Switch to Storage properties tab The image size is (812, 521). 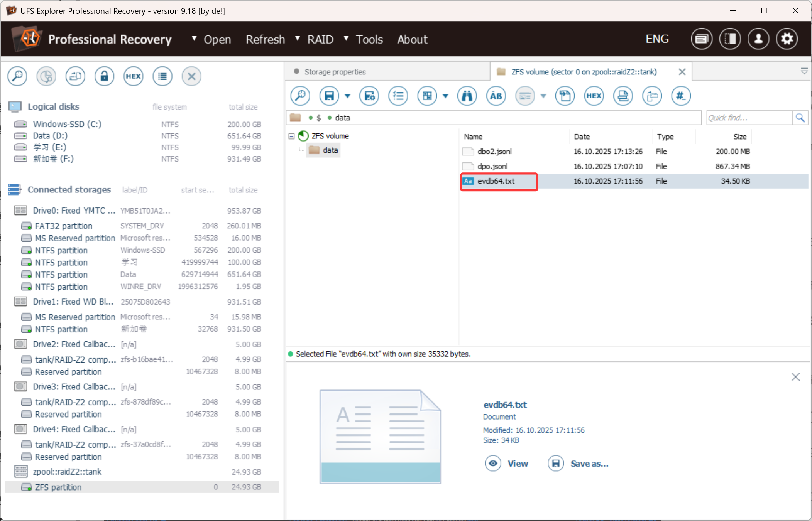(335, 72)
